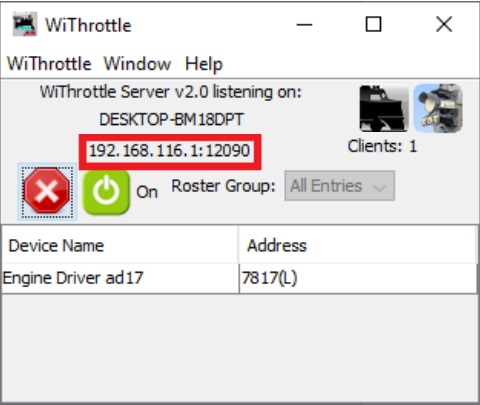Click the JMRI app icon in title bar
The height and width of the screenshot is (405, 480).
click(25, 24)
